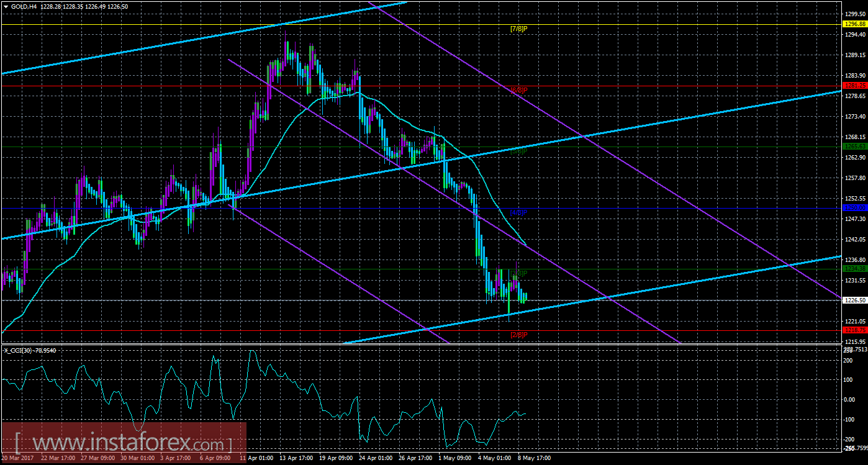
Task: Select the 1281.25 red price label
Action: 854,86
